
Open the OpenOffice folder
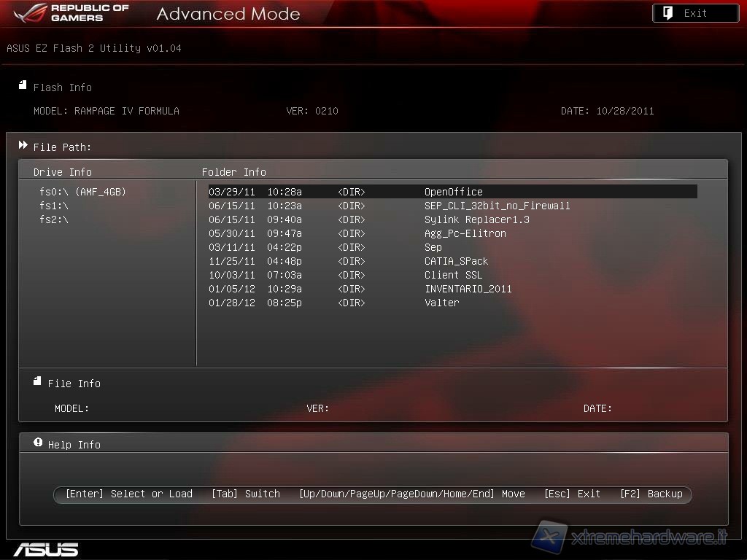tap(453, 192)
